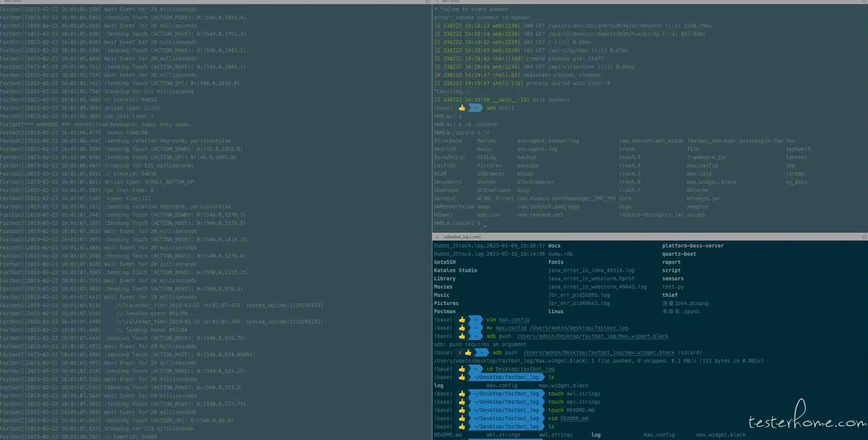
Task: Click 'rpc cost time: 7' log line
Action: coord(77,116)
